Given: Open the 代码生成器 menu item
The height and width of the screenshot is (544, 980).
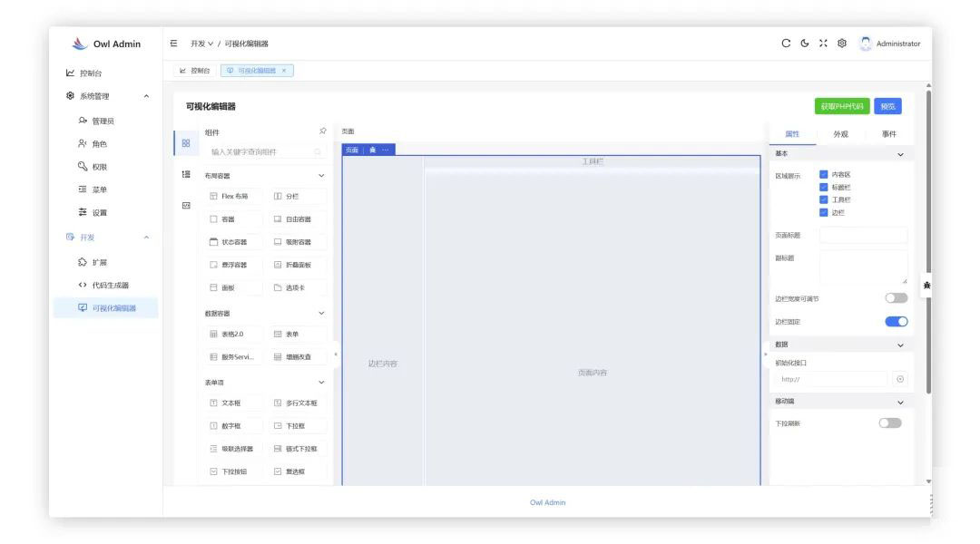Looking at the screenshot, I should pyautogui.click(x=110, y=285).
